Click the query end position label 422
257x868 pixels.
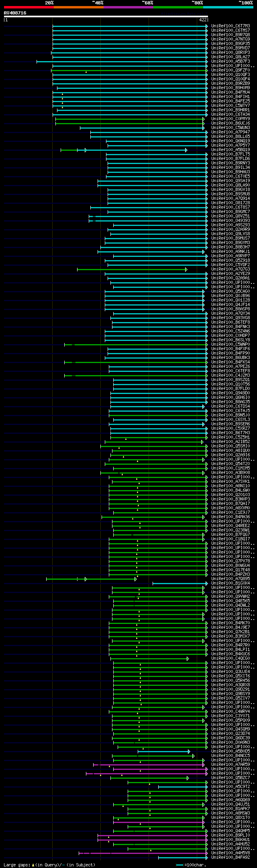coord(203,20)
